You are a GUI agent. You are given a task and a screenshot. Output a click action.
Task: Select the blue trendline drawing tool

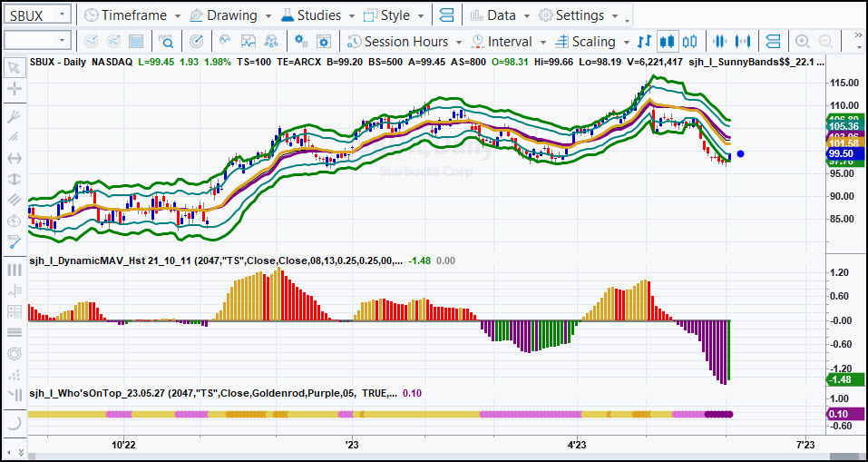15,241
